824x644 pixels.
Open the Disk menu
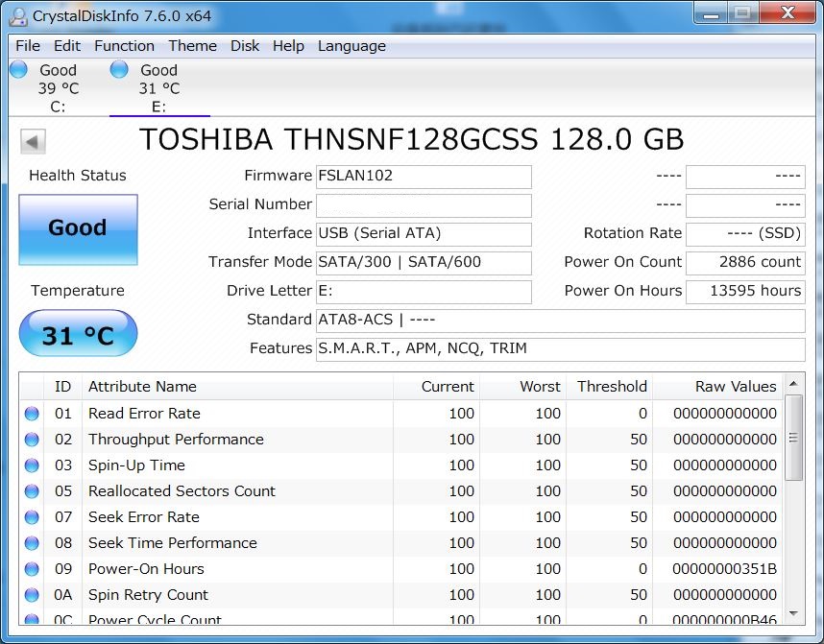(245, 46)
